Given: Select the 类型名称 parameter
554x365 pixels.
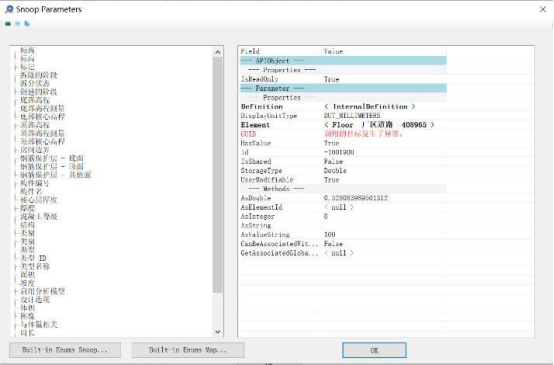Looking at the screenshot, I should tap(35, 266).
